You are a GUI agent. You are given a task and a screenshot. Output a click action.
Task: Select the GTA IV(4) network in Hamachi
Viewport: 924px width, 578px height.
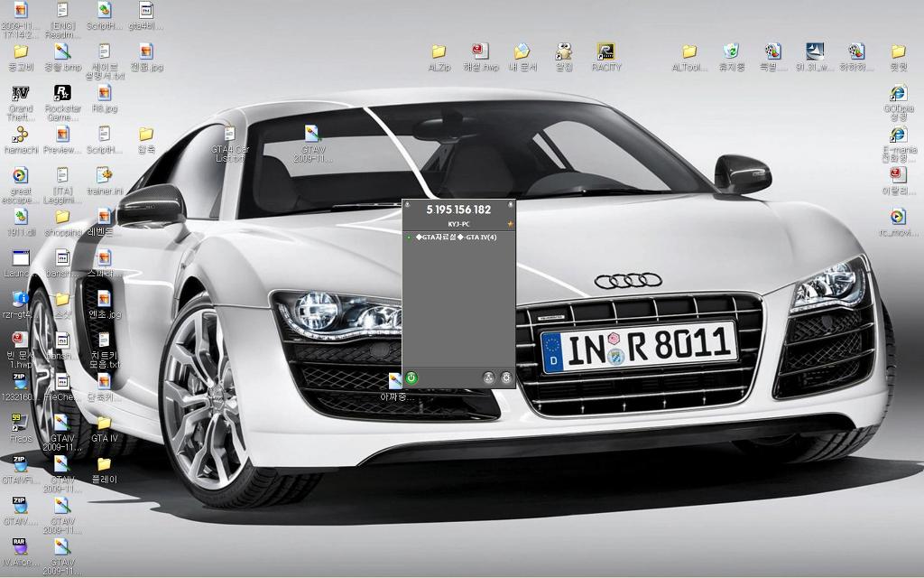tap(456, 238)
